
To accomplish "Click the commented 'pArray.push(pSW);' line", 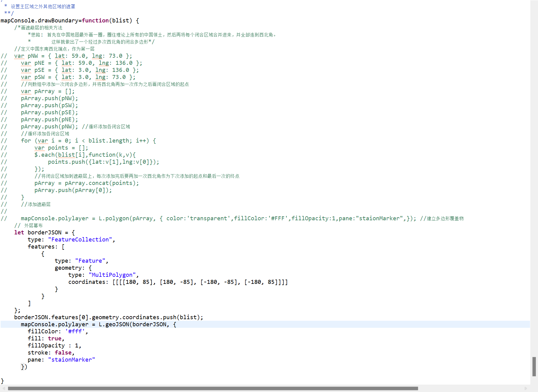I will click(x=39, y=105).
